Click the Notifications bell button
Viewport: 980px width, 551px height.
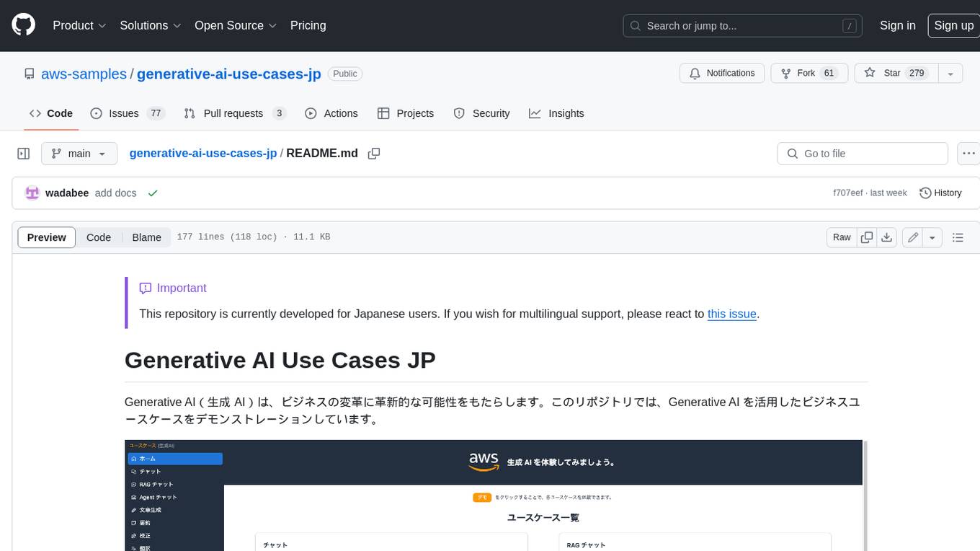point(722,73)
